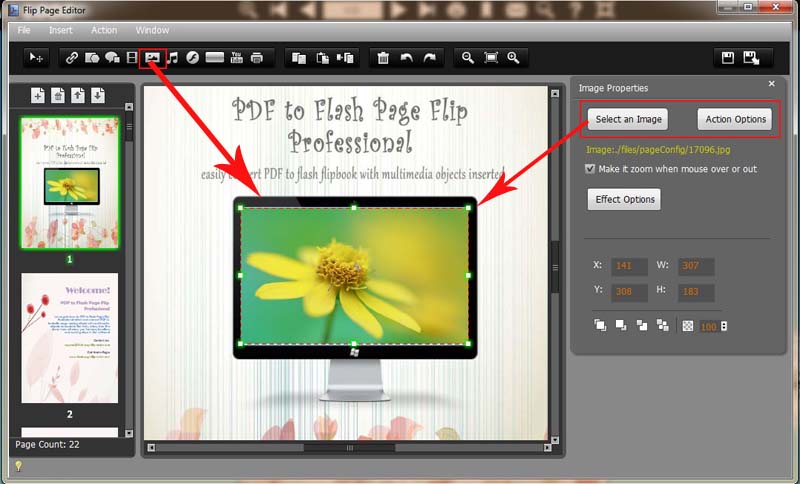Select the arrow selection tool
This screenshot has height=484, width=800.
click(36, 58)
